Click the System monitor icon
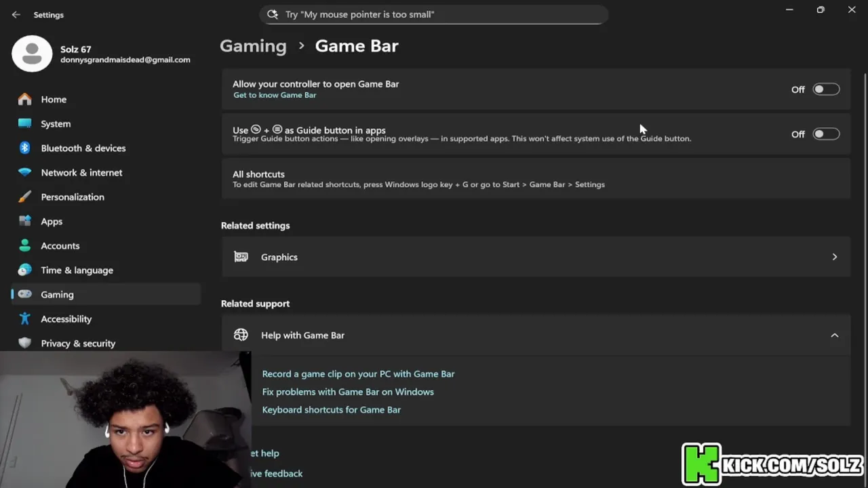This screenshot has width=868, height=488. (25, 123)
